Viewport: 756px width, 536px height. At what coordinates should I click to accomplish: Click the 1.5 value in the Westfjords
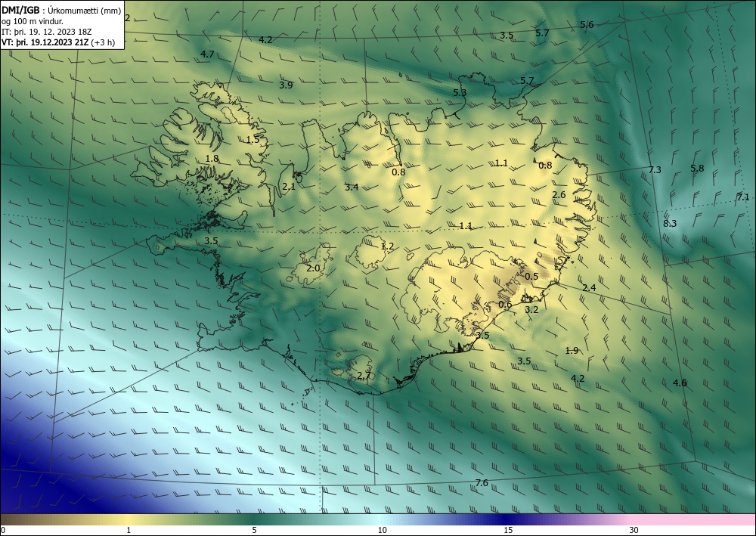point(253,140)
